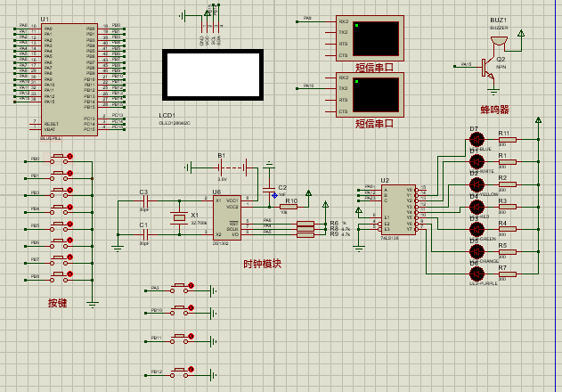The width and height of the screenshot is (562, 392).
Task: Toggle the red latch dot on PB8 button
Action: pos(70,274)
